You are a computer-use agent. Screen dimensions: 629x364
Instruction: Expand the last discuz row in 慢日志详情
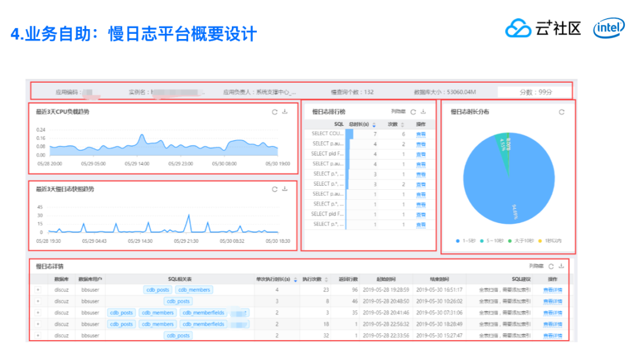tap(38, 335)
